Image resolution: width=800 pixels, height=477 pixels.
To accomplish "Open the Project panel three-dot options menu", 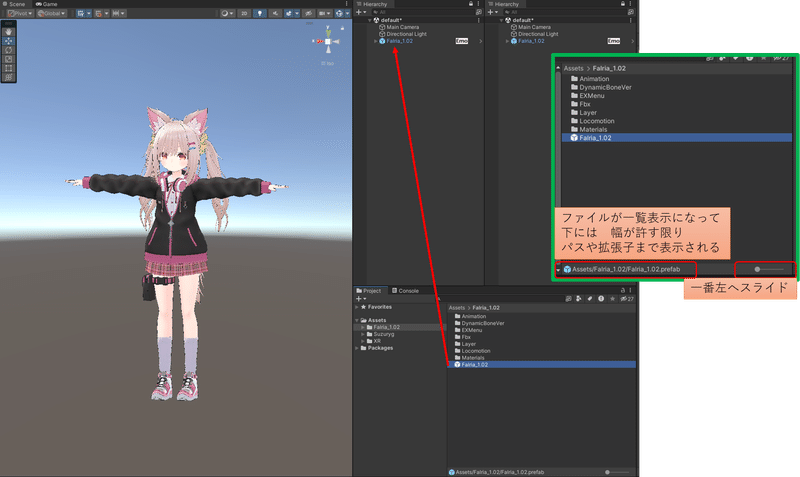I will [x=631, y=290].
